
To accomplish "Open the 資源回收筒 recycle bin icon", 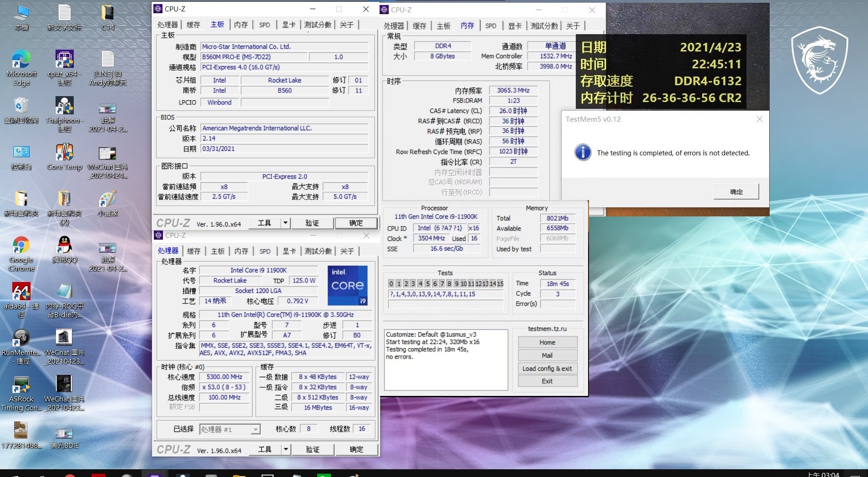I will click(21, 111).
